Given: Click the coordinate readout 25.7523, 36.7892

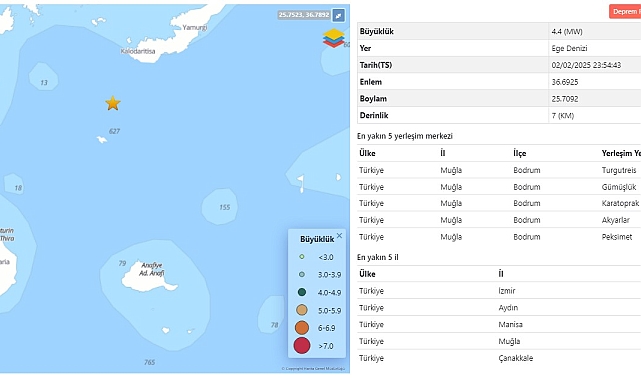Looking at the screenshot, I should pyautogui.click(x=304, y=15).
